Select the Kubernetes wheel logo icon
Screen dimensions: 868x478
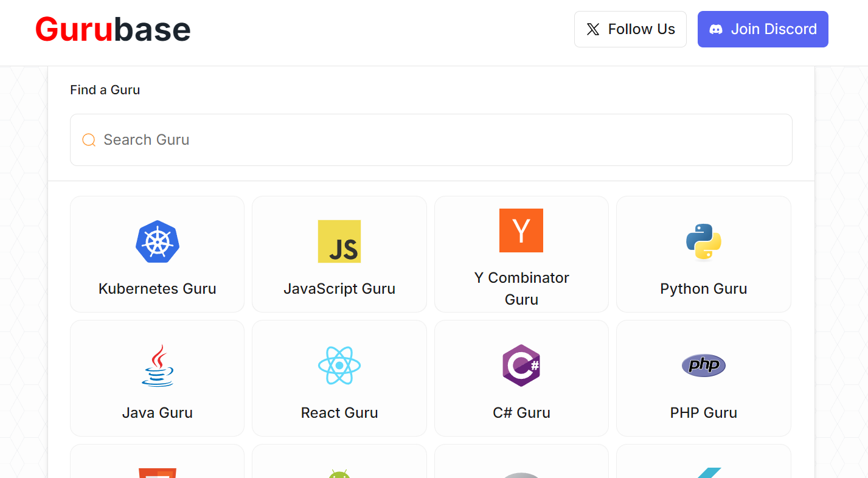point(157,241)
